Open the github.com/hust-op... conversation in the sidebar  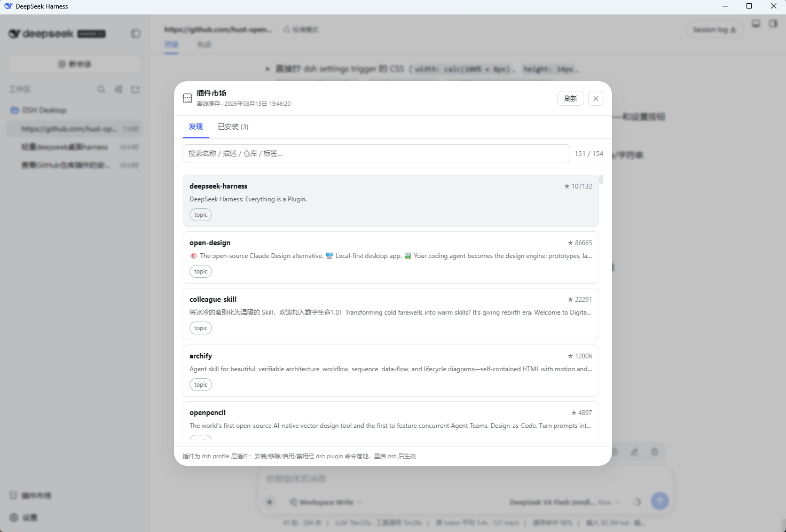75,129
